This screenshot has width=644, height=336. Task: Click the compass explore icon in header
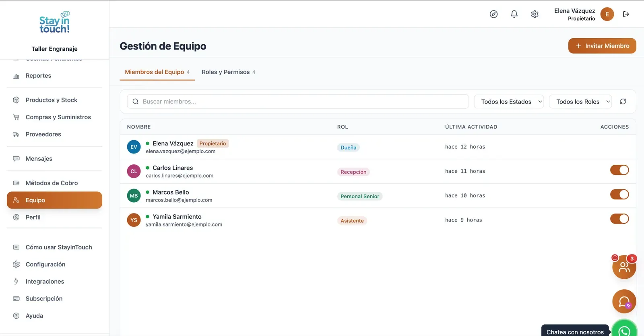pyautogui.click(x=493, y=14)
